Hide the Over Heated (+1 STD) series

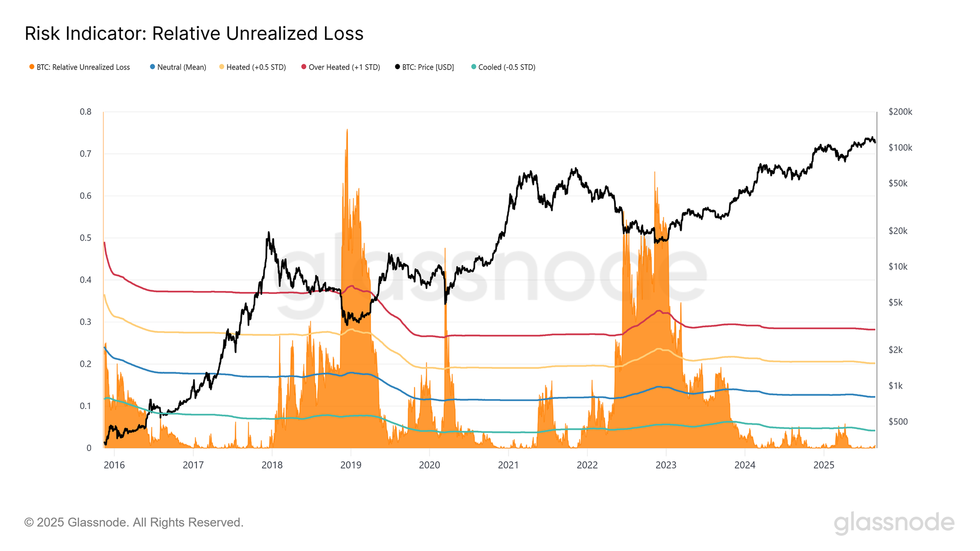pos(341,67)
